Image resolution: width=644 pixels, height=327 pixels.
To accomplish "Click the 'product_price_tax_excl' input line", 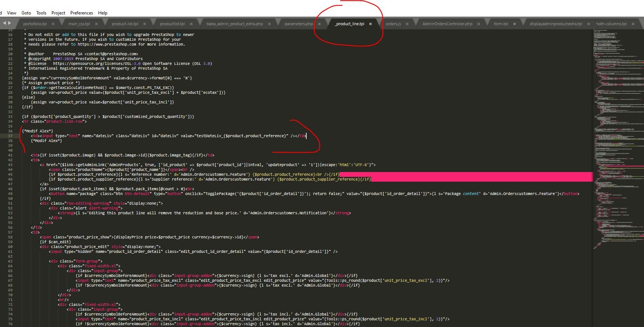I will (x=263, y=280).
